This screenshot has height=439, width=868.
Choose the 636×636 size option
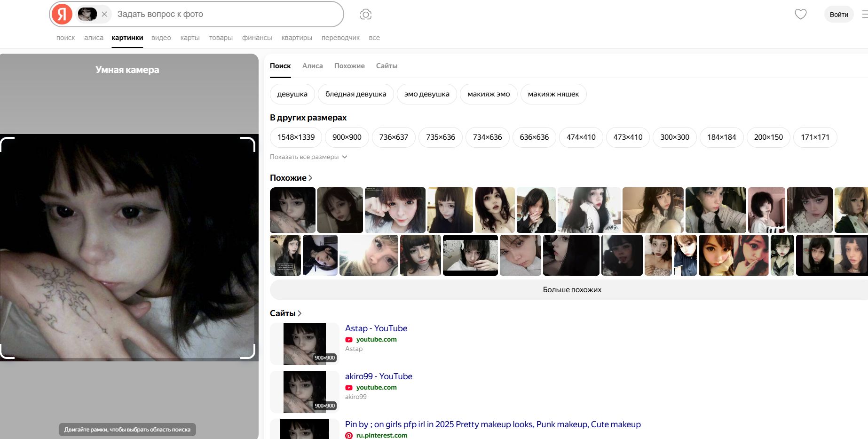pos(534,137)
